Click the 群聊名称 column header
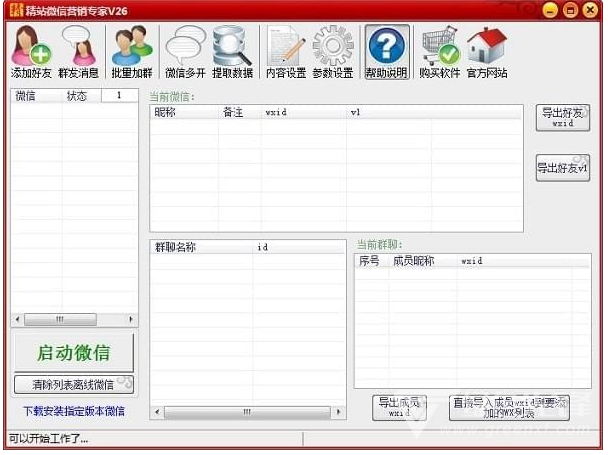 tap(176, 246)
